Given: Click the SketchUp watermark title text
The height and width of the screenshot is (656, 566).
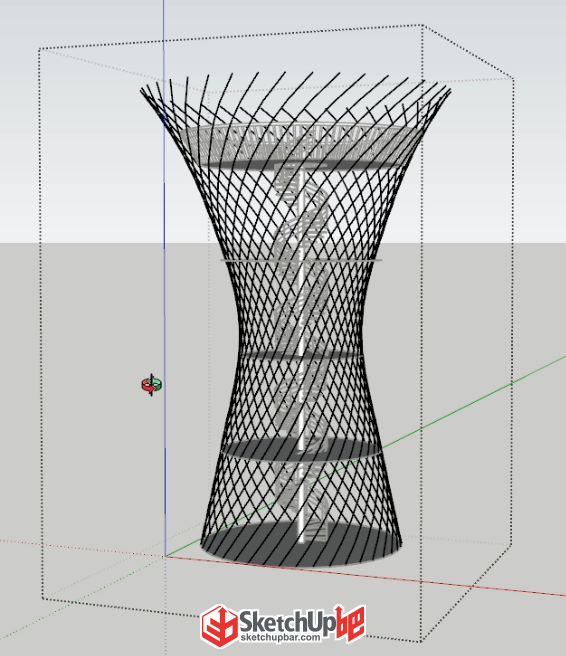Looking at the screenshot, I should [x=287, y=622].
